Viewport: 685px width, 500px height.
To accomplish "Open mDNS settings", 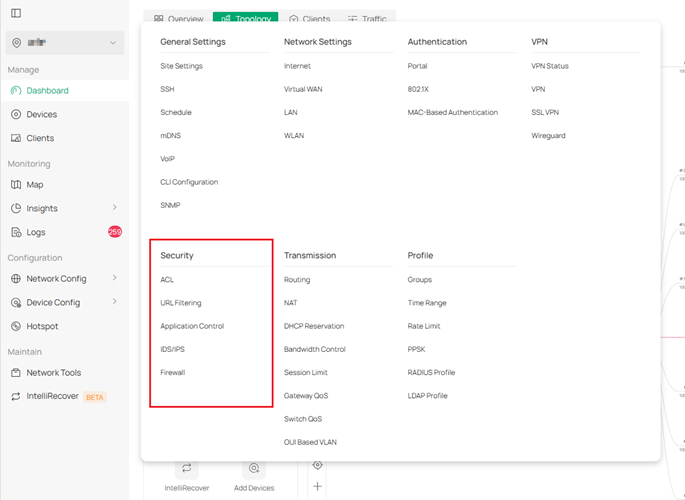I will 170,135.
